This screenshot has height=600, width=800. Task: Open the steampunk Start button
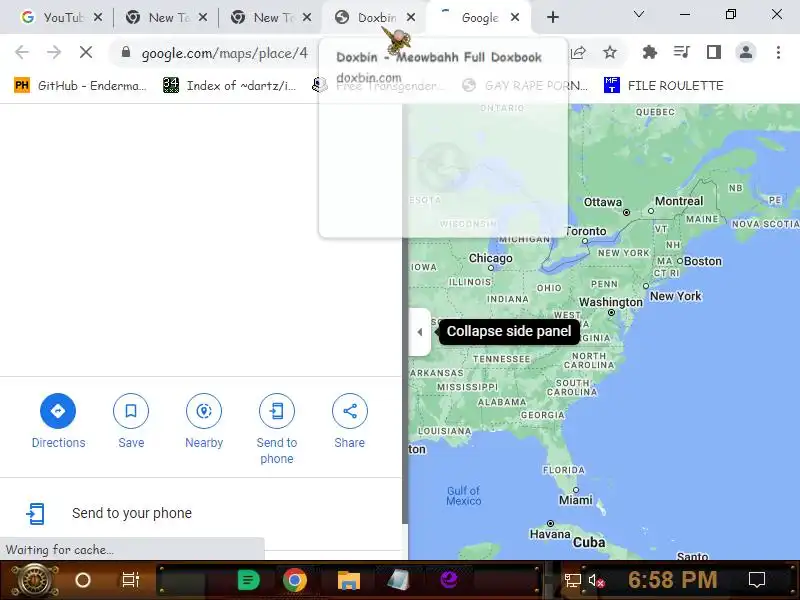tap(34, 580)
